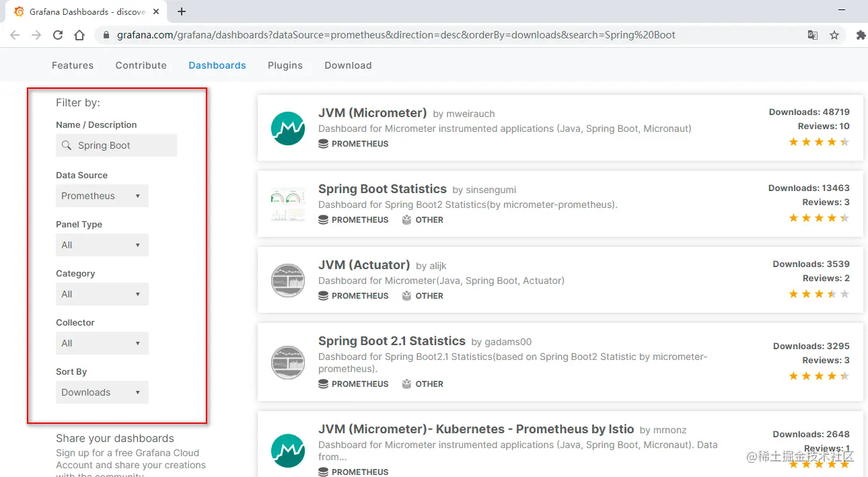Click the OTHER collector icon under Spring Boot Statistics
The width and height of the screenshot is (868, 477).
[x=406, y=219]
